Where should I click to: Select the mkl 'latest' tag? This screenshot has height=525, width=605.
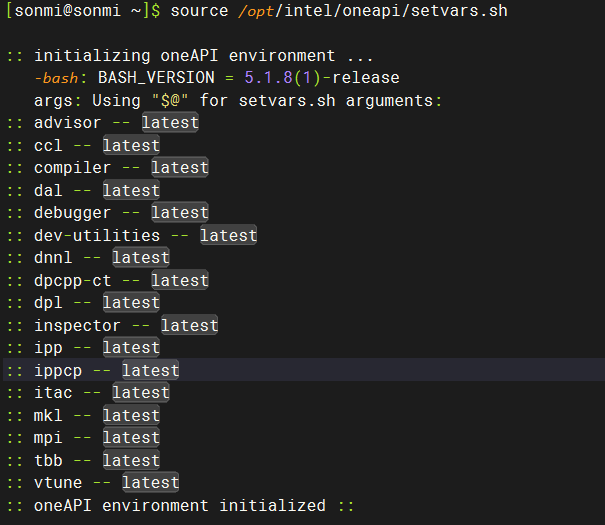131,416
